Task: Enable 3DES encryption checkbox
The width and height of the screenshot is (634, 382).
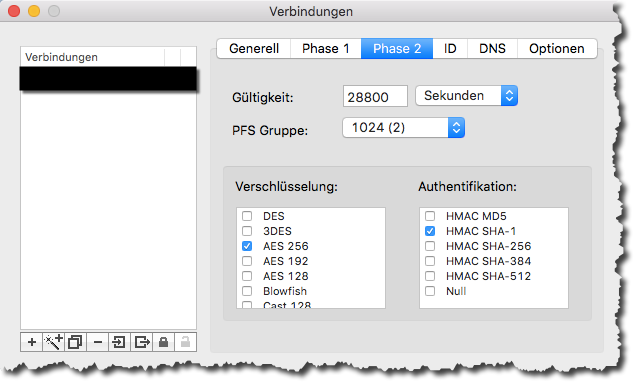Action: tap(247, 231)
